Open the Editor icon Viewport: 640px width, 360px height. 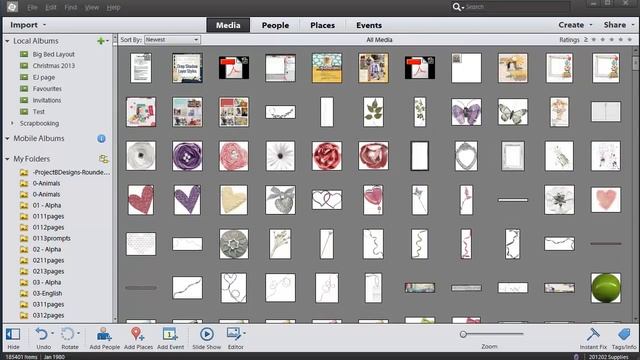(x=234, y=334)
